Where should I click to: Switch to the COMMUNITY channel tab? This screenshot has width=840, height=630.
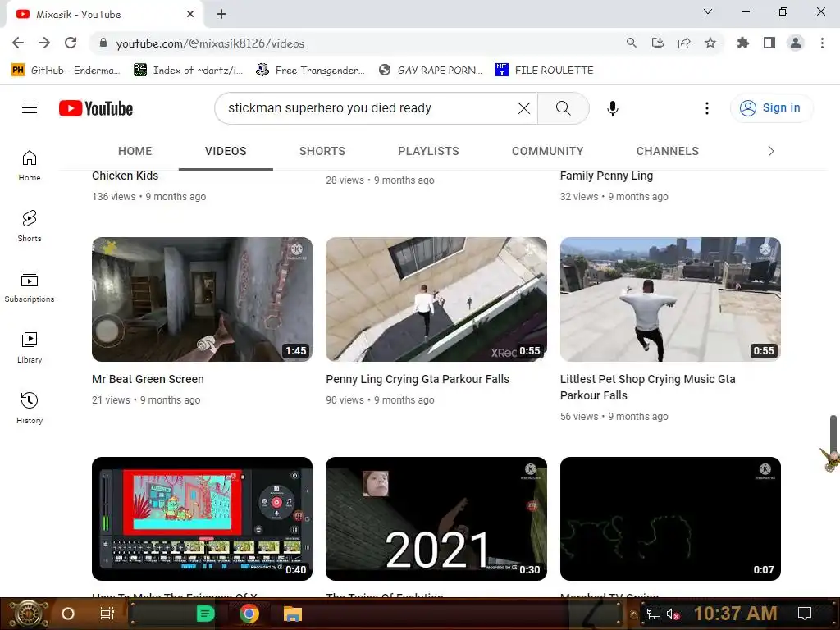547,151
